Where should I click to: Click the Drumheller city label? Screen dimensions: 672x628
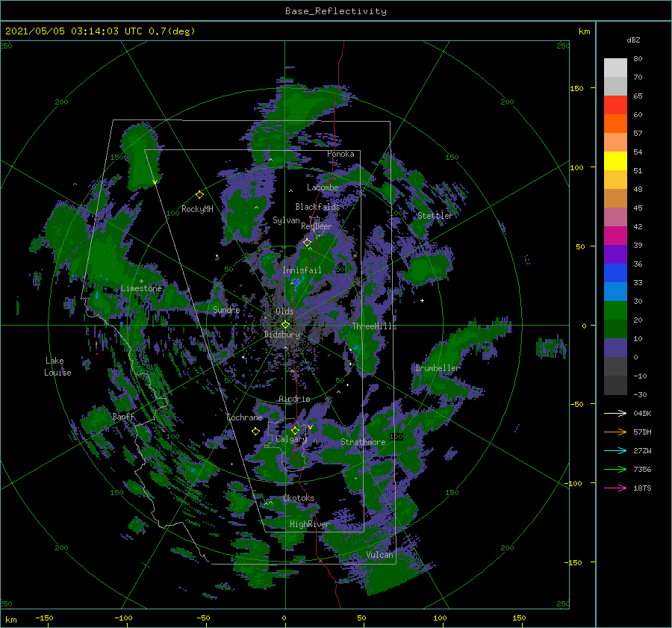[438, 368]
